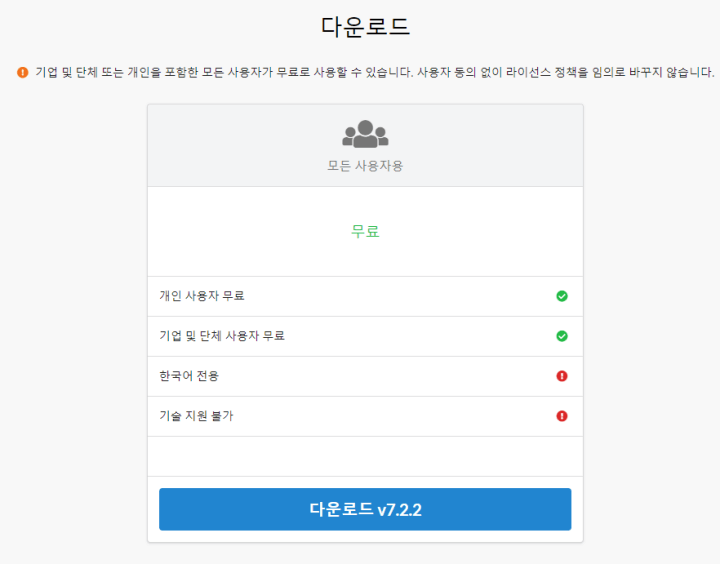This screenshot has height=564, width=720.
Task: Click the green check icon for 개인 사용자 무료
Action: click(562, 296)
